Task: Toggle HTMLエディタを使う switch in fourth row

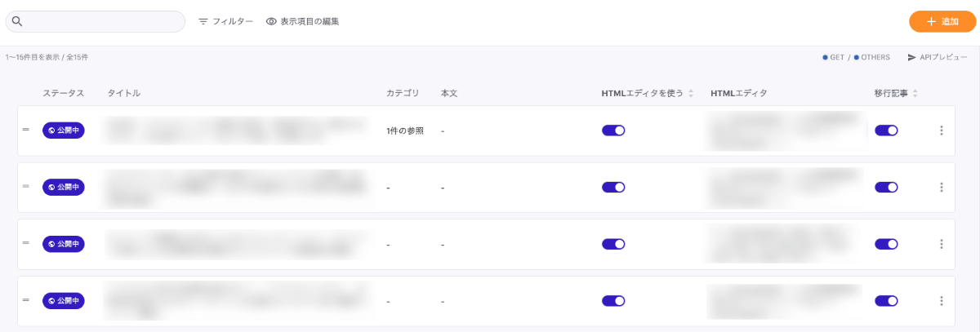Action: pos(613,301)
